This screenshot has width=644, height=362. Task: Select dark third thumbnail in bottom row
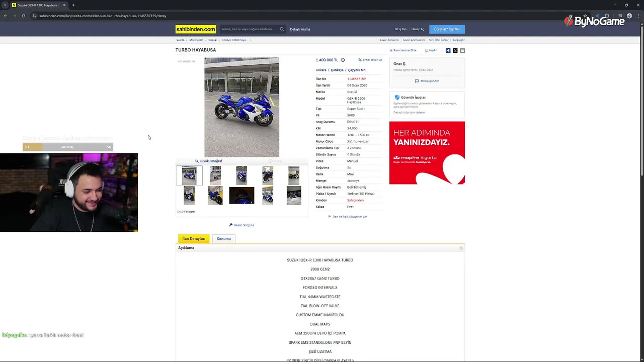242,195
